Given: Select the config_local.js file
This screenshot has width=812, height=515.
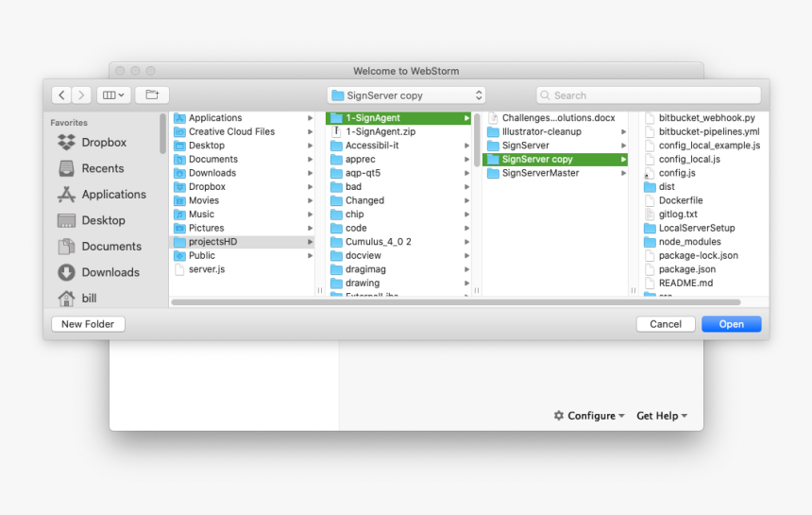Looking at the screenshot, I should [x=704, y=159].
